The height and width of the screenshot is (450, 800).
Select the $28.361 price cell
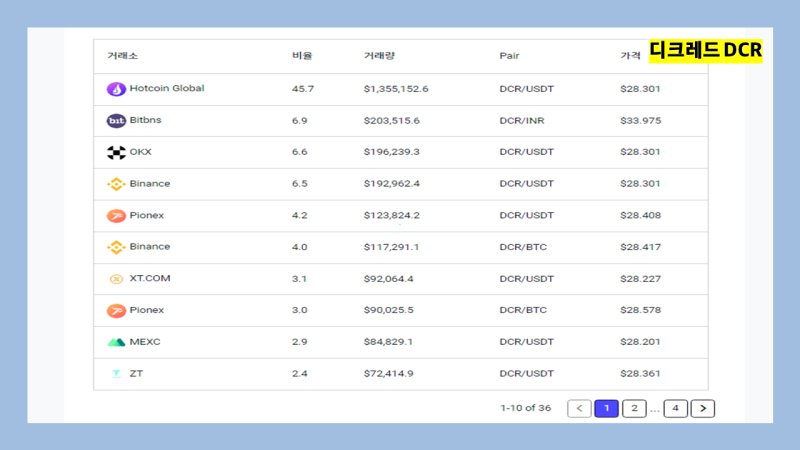[640, 373]
